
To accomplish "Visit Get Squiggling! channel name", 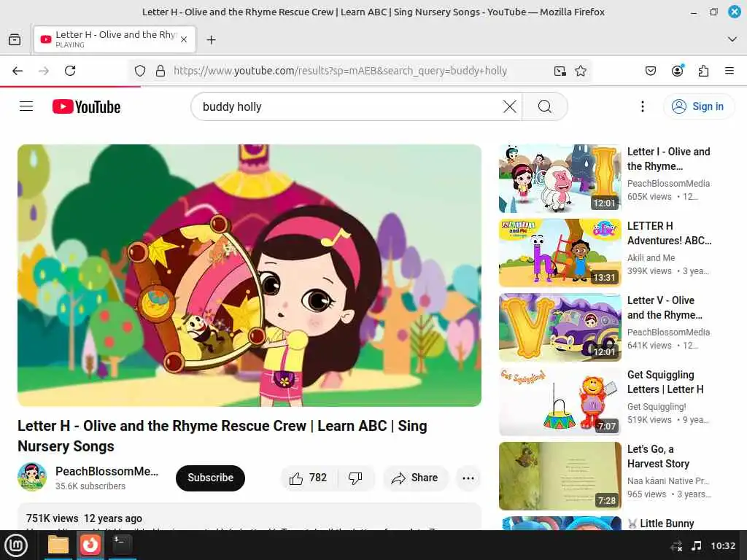I will tap(657, 406).
